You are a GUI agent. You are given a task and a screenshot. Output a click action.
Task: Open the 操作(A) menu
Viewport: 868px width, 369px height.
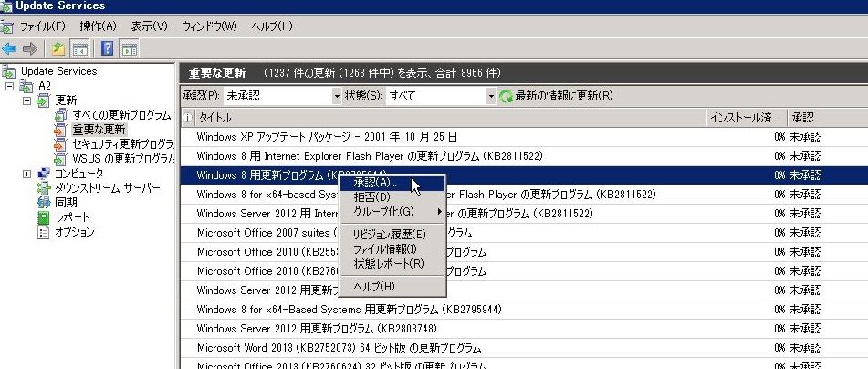point(98,26)
